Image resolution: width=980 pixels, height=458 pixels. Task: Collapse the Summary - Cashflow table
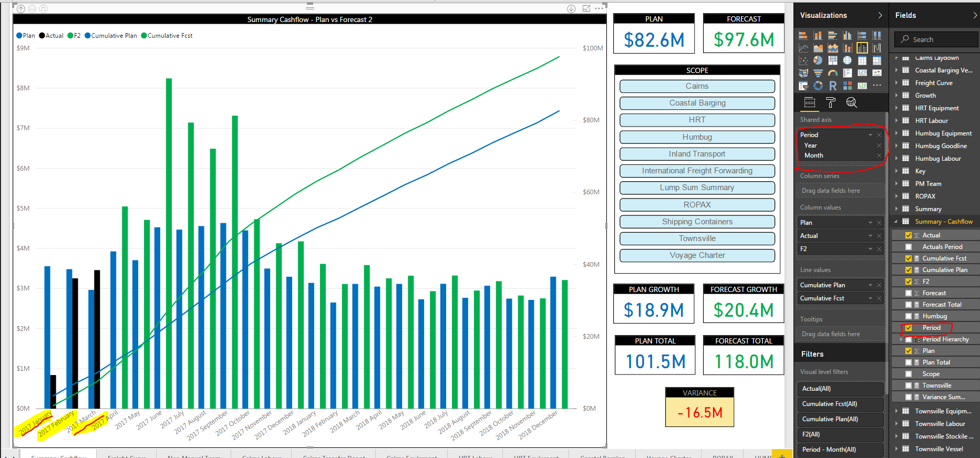[x=896, y=222]
